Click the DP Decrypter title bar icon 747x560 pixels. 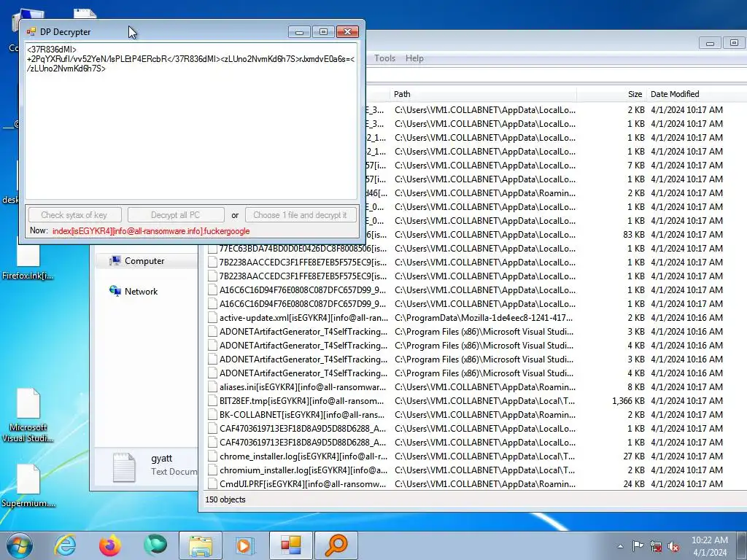(x=31, y=32)
